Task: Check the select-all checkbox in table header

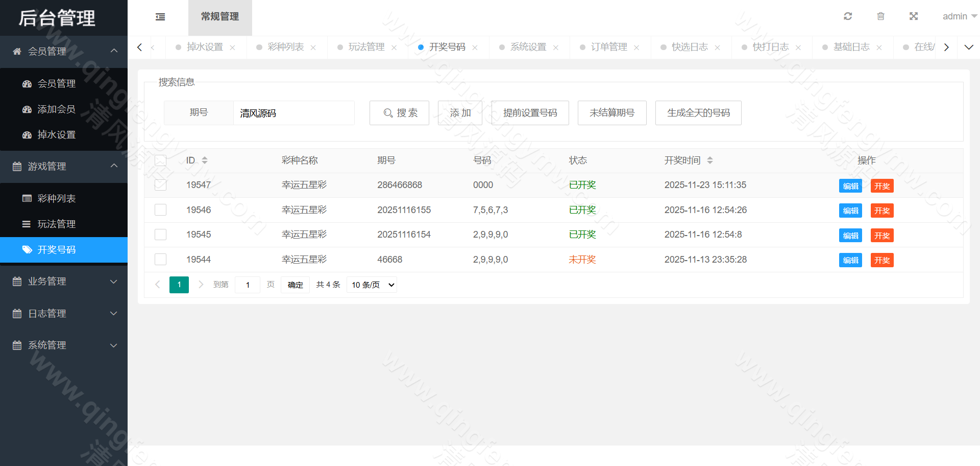Action: pos(160,160)
